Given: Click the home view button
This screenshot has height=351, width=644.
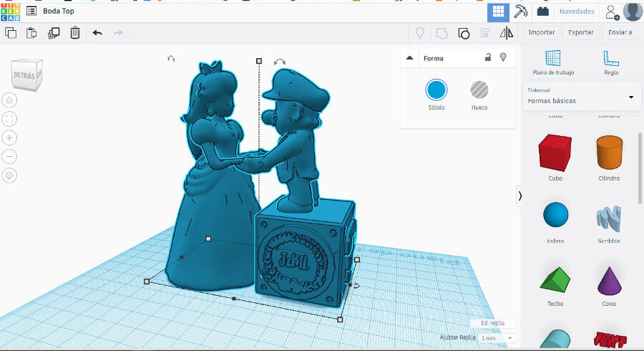Looking at the screenshot, I should [10, 100].
